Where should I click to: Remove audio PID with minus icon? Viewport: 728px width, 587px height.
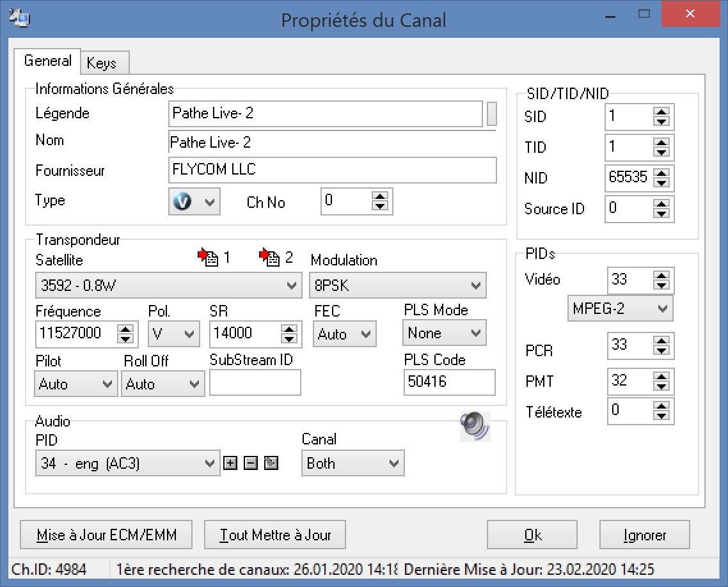coord(251,464)
